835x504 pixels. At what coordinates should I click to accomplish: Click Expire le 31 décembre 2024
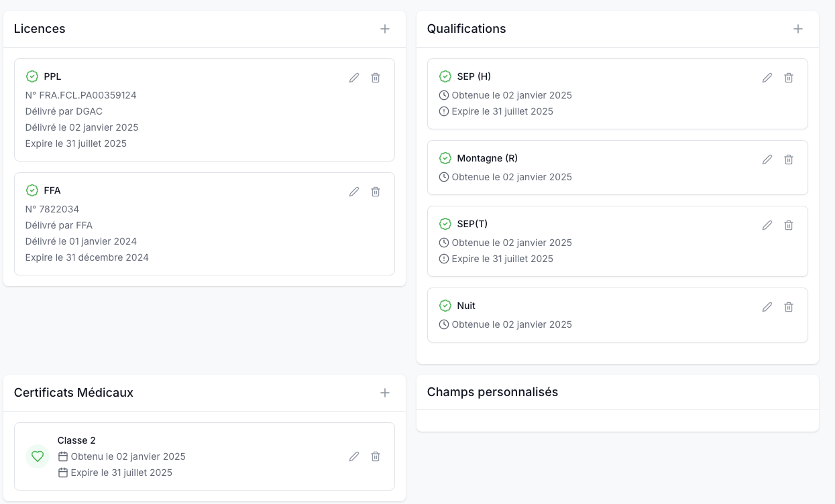87,257
